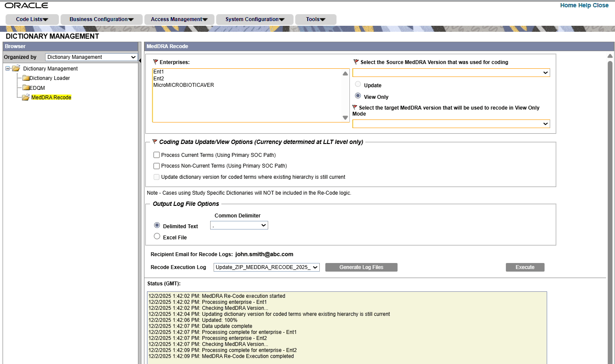The width and height of the screenshot is (615, 364).
Task: Click the Dictionary Loader folder icon
Action: coord(26,78)
